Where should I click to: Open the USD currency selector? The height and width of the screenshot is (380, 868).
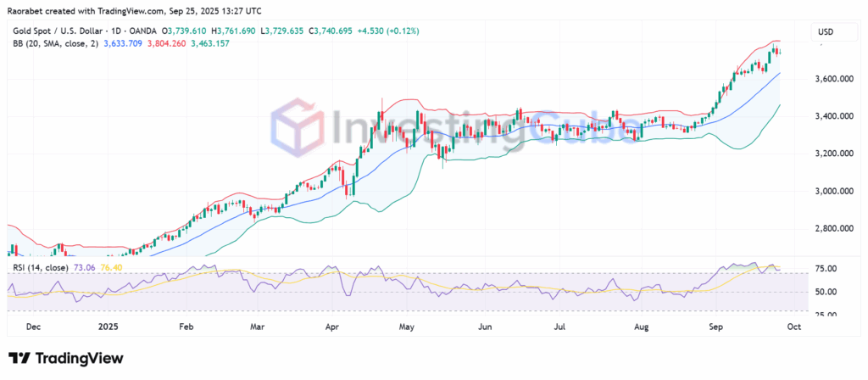coord(826,31)
